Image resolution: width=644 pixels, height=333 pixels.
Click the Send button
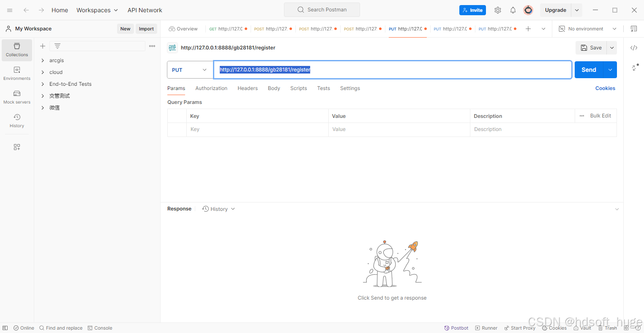pyautogui.click(x=589, y=70)
